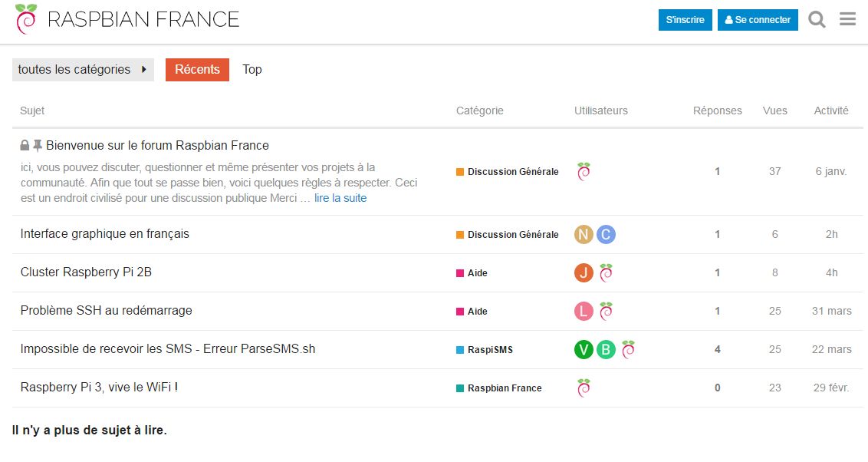Click pink L avatar on SSH topic
Image resolution: width=868 pixels, height=462 pixels.
pos(584,312)
